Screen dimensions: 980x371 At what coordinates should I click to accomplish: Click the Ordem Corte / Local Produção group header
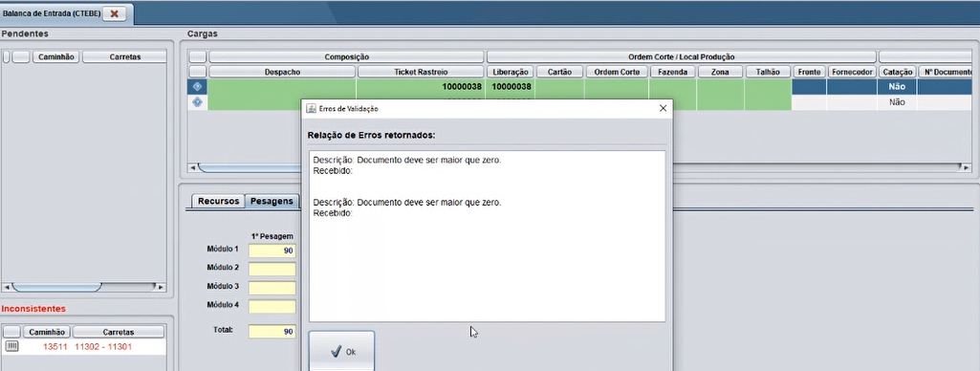(x=682, y=56)
